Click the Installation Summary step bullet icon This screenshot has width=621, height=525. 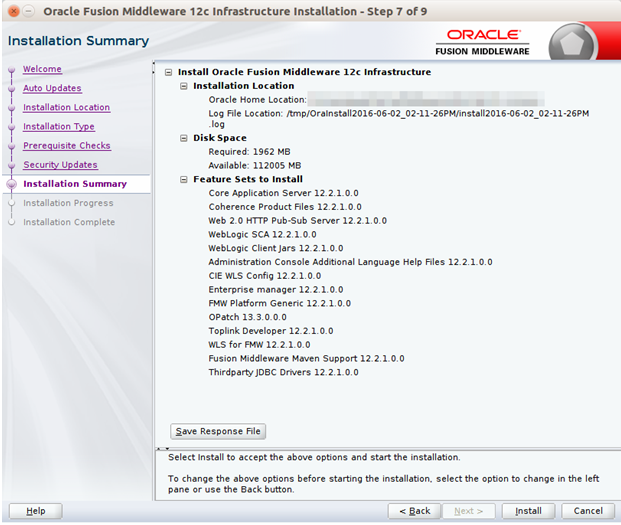click(x=11, y=184)
